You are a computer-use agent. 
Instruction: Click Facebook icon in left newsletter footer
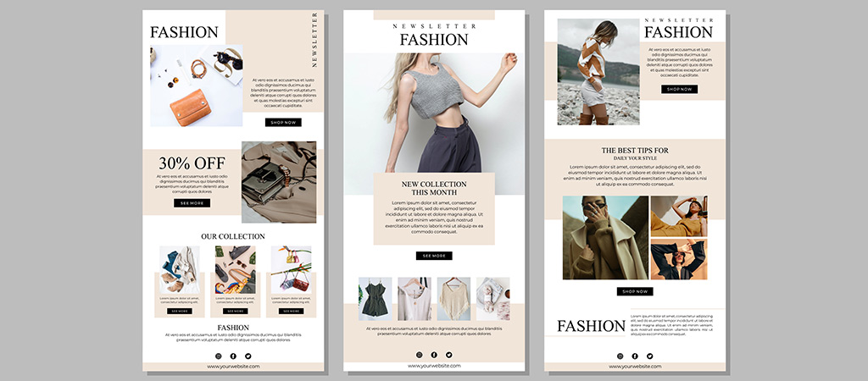point(233,356)
